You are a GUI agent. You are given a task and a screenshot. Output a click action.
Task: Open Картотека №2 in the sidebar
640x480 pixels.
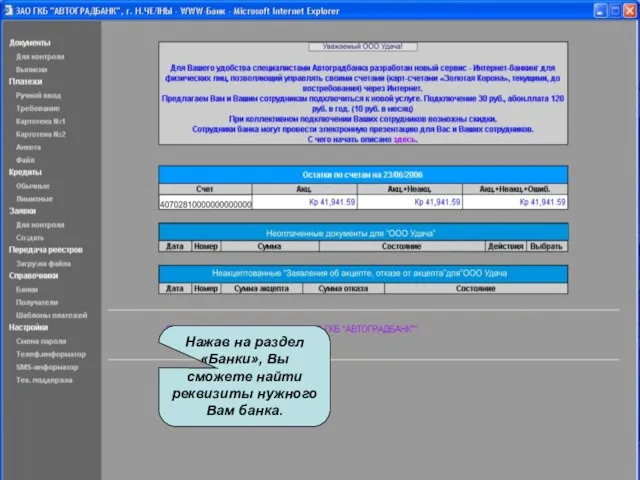[40, 134]
